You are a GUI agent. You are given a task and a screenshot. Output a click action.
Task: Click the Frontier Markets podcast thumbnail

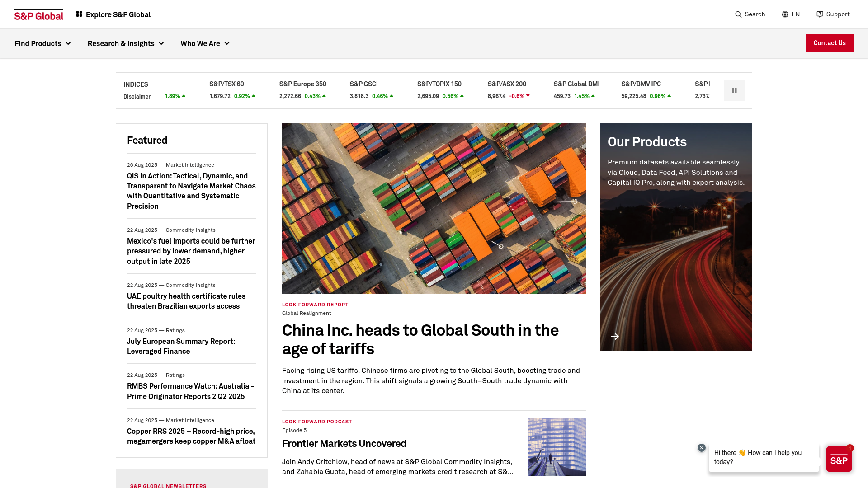tap(557, 447)
